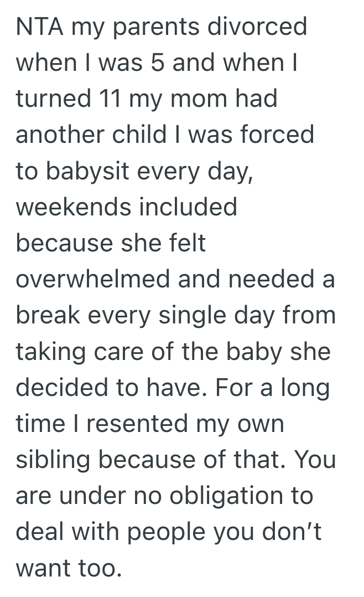Click the word "sibling"
This screenshot has height=597, width=364.
[x=53, y=459]
